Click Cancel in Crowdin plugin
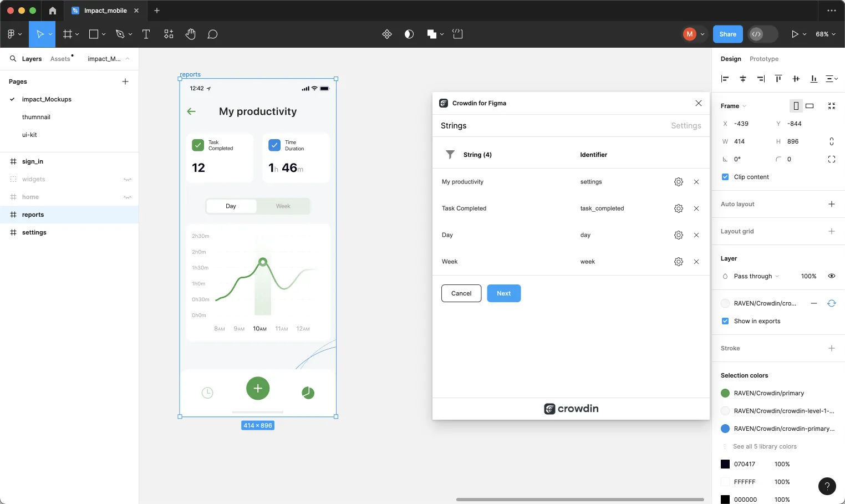 (461, 293)
